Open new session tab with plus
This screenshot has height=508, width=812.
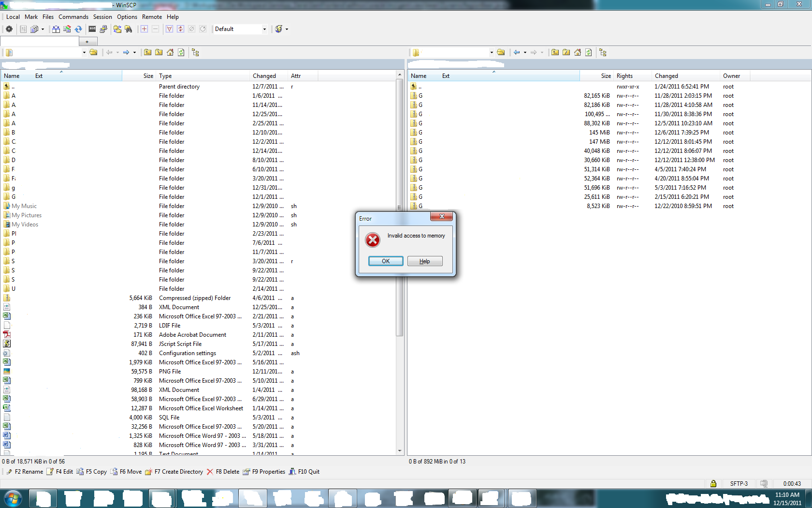click(x=87, y=42)
